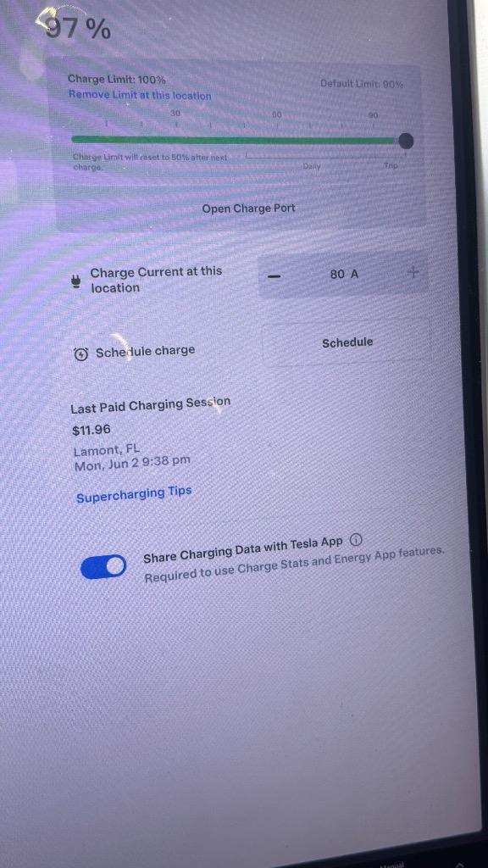The image size is (488, 868).
Task: Tap the 97% battery level at top
Action: 77,28
